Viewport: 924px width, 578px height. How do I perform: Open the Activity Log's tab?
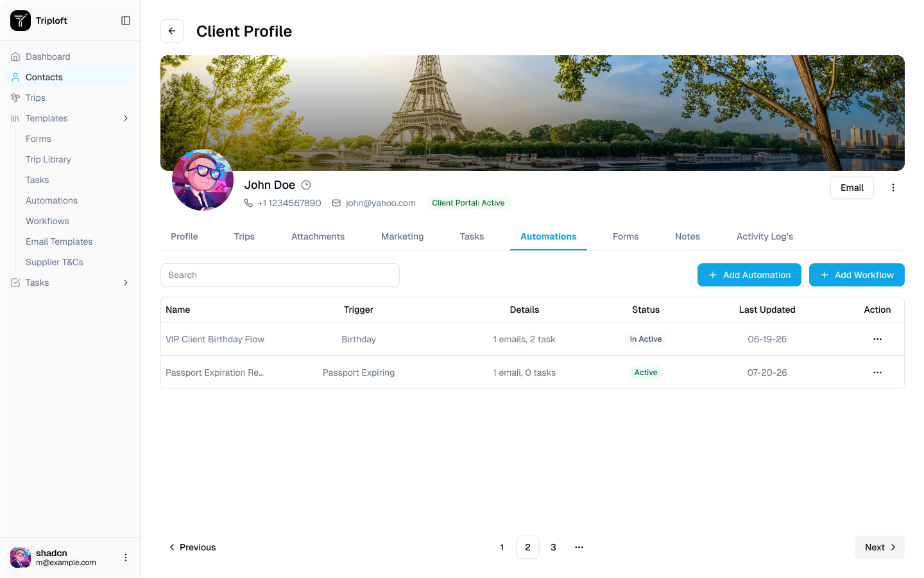[x=765, y=236]
